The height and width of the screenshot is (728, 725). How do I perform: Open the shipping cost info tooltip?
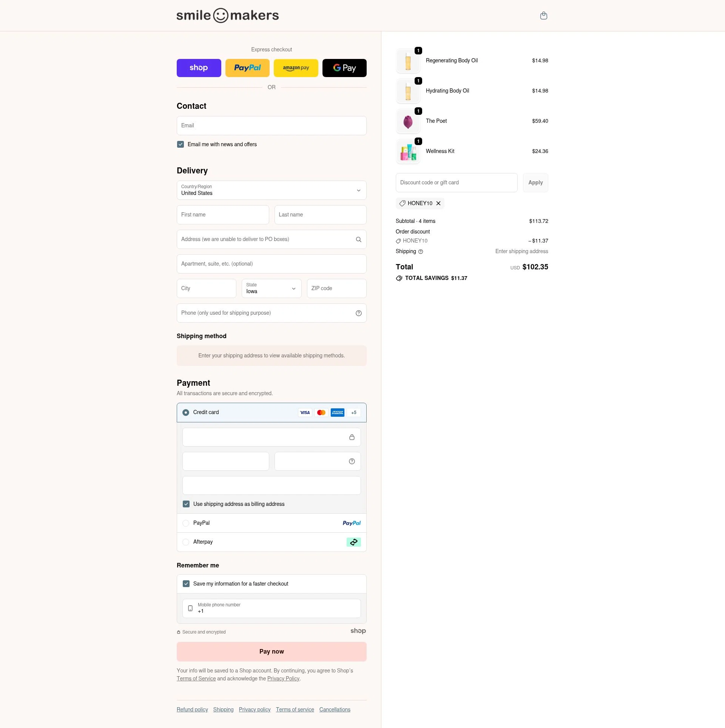pos(421,251)
